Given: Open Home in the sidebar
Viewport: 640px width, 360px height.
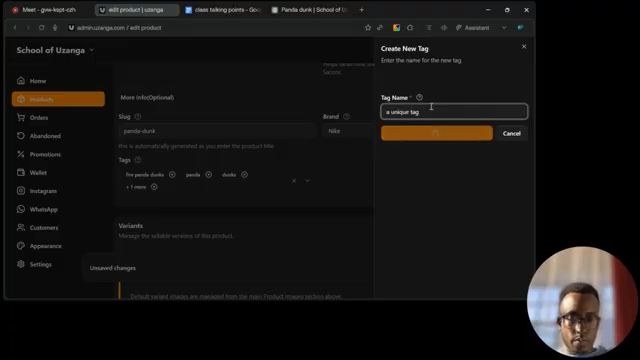Looking at the screenshot, I should click(x=38, y=81).
